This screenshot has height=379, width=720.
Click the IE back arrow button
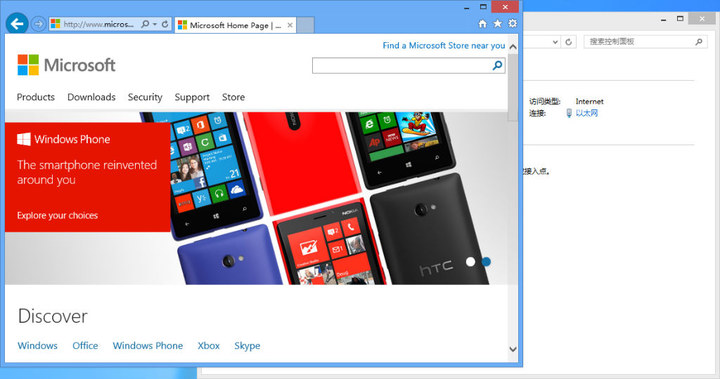point(17,24)
